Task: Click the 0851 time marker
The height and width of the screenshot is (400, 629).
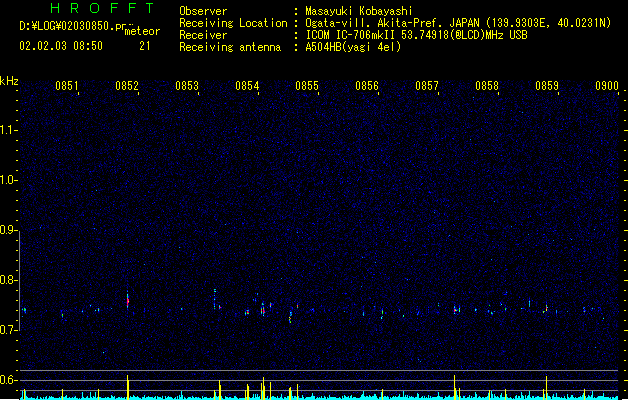Action: click(x=67, y=86)
